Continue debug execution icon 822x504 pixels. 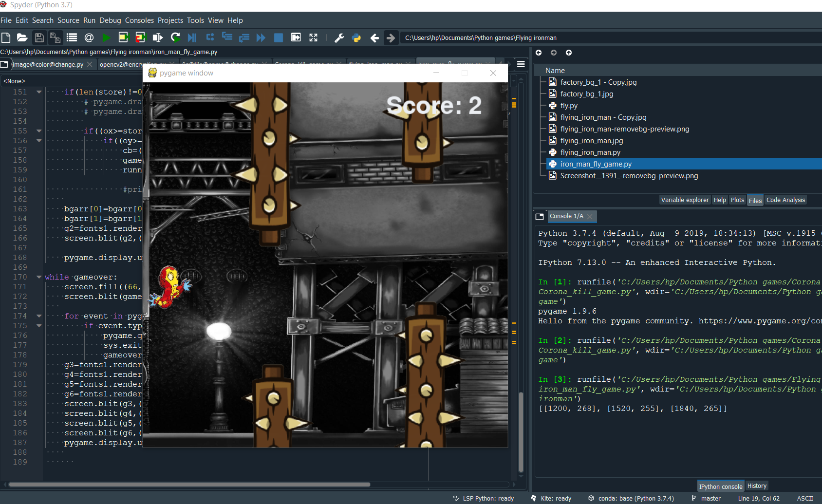[261, 37]
